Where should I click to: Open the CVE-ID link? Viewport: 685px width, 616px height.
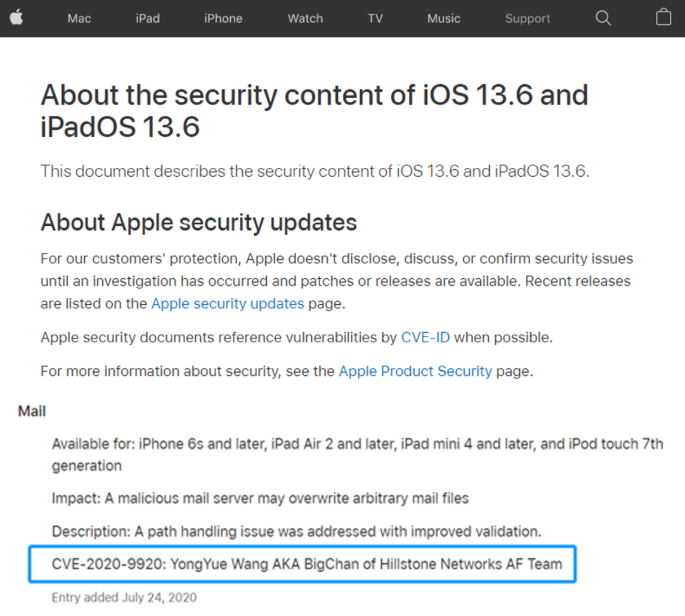426,337
